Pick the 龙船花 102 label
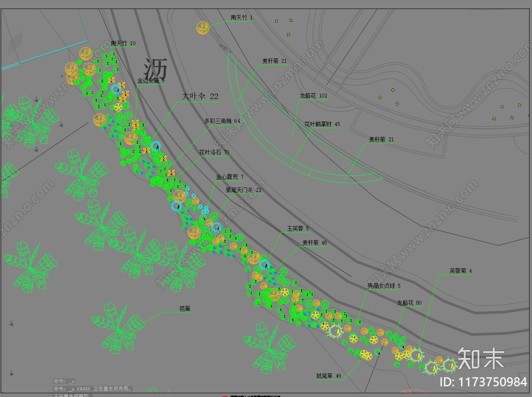Image resolution: width=532 pixels, height=397 pixels. 313,96
